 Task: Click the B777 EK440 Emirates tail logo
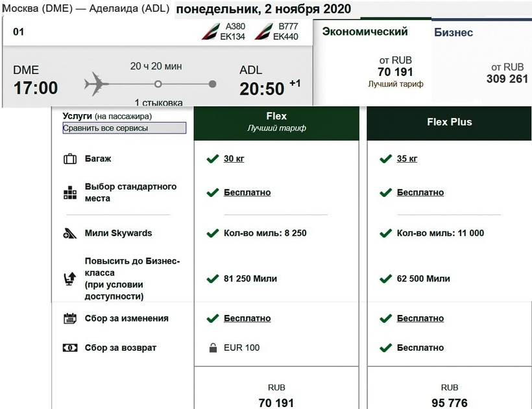coord(264,32)
